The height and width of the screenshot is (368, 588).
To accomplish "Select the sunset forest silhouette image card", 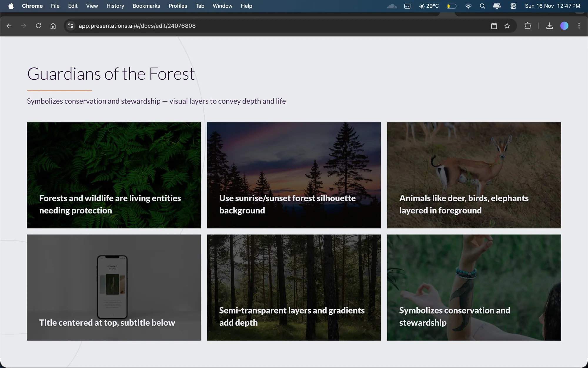I will 294,175.
